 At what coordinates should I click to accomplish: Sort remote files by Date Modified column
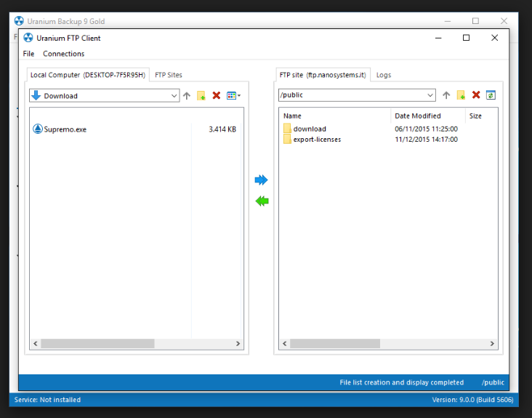(417, 116)
